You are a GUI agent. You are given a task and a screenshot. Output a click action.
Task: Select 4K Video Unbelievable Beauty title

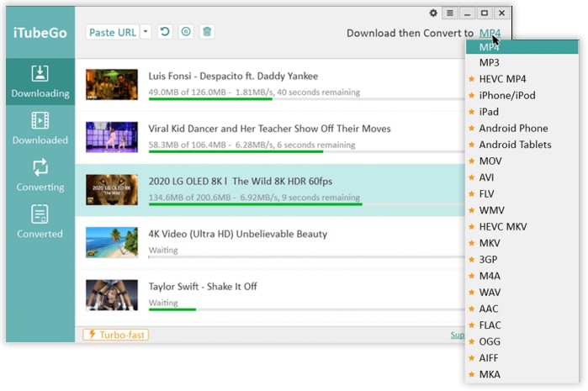tap(238, 234)
